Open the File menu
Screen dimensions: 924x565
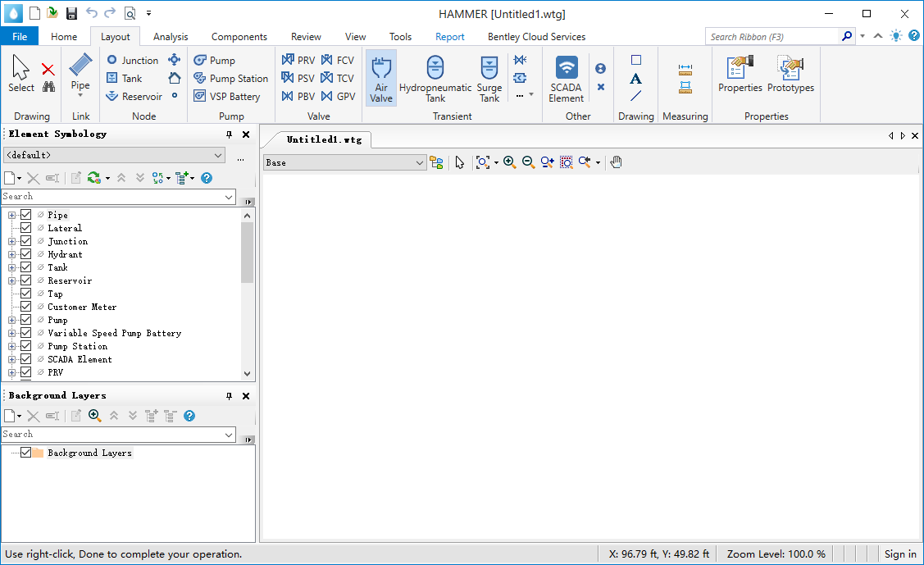click(x=20, y=37)
